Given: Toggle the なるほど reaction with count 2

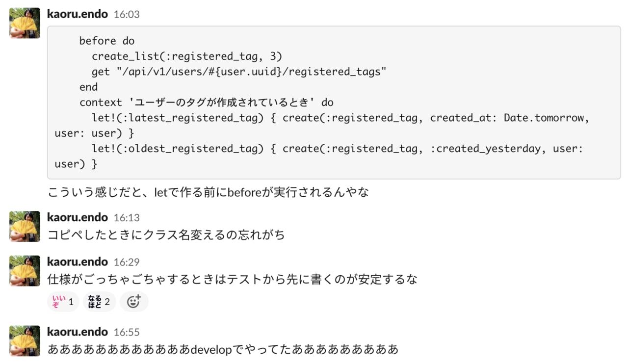Looking at the screenshot, I should (x=99, y=302).
